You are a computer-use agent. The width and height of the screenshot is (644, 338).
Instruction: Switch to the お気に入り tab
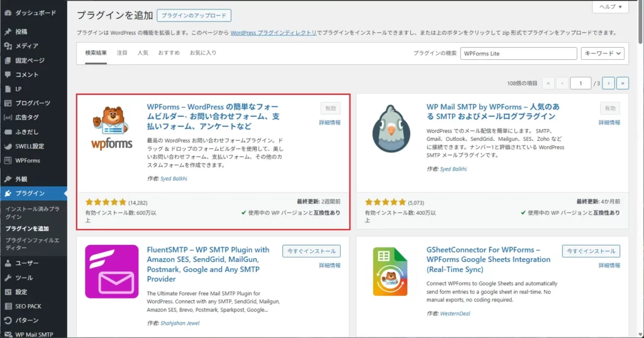click(x=203, y=53)
